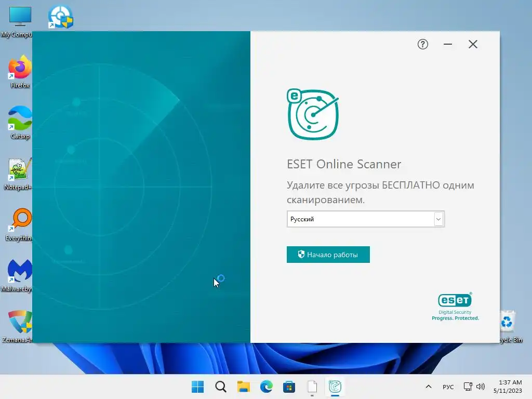The height and width of the screenshot is (399, 532).
Task: Open the Windows Start menu
Action: point(198,387)
